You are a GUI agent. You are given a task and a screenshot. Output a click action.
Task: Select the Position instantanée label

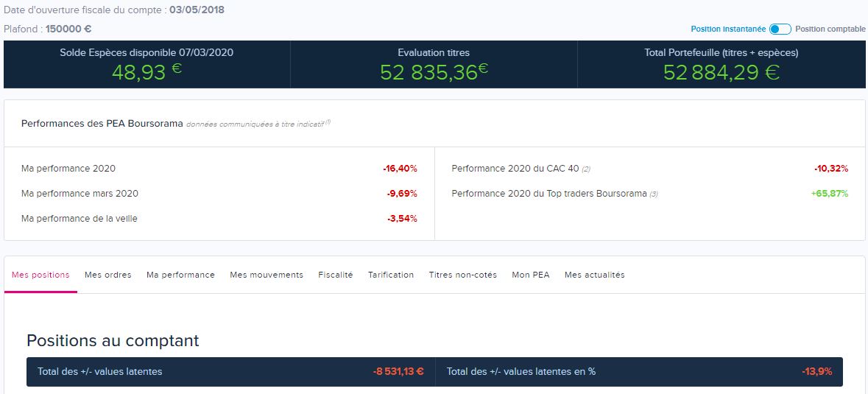(728, 29)
